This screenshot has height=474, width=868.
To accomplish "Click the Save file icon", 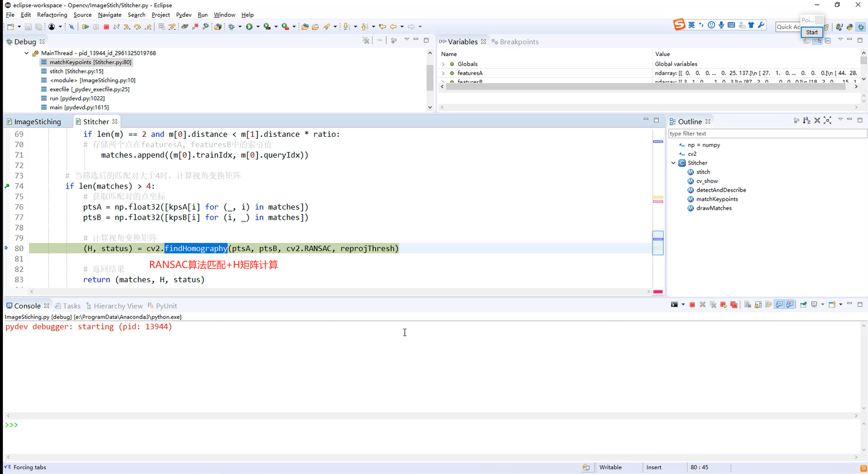I will point(28,27).
